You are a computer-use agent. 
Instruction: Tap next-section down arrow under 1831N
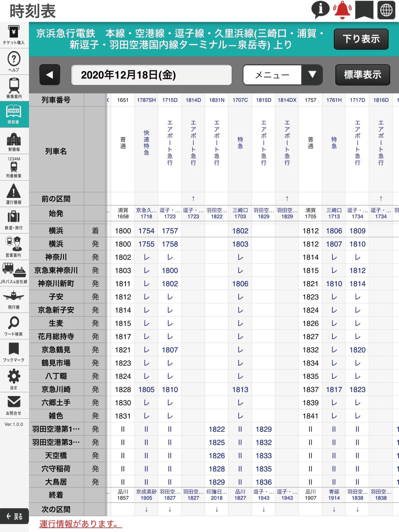tap(217, 509)
